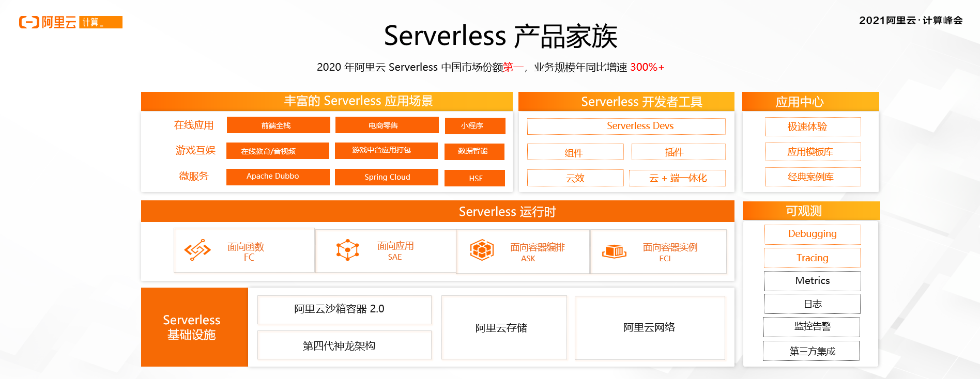Click the 可观测 header
Viewport: 980px width, 379px height.
[x=811, y=211]
